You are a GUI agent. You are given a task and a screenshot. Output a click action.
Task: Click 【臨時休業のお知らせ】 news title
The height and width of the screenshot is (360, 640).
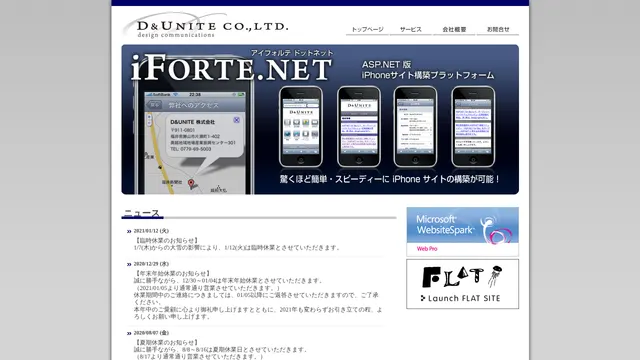click(167, 240)
